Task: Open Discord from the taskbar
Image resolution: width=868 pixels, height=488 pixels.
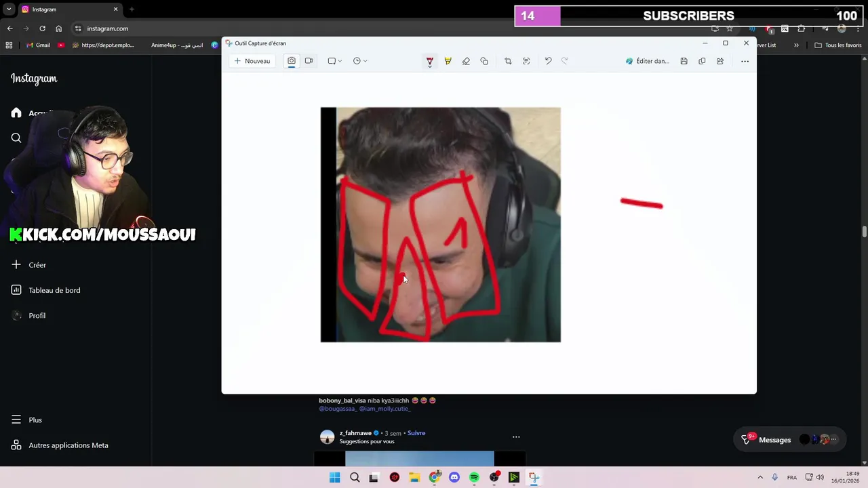Action: point(454,477)
